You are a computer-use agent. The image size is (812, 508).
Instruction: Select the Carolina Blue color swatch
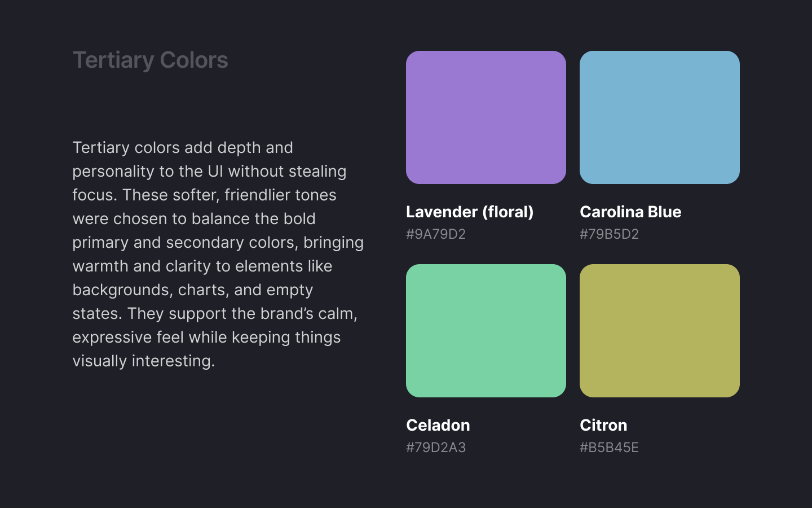(659, 117)
